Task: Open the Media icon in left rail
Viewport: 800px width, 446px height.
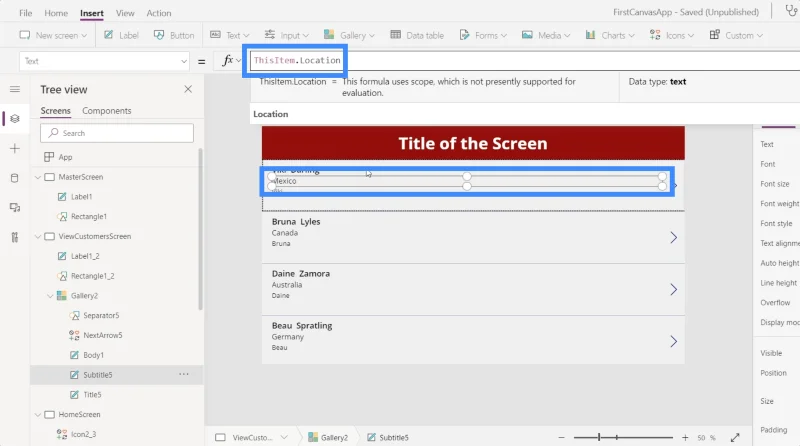Action: [x=15, y=208]
